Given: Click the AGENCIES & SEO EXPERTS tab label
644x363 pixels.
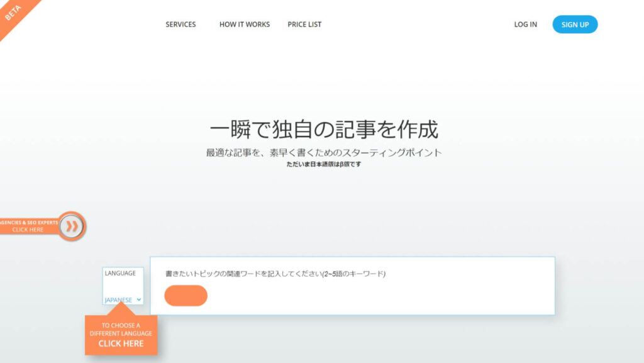Looking at the screenshot, I should click(x=29, y=221).
